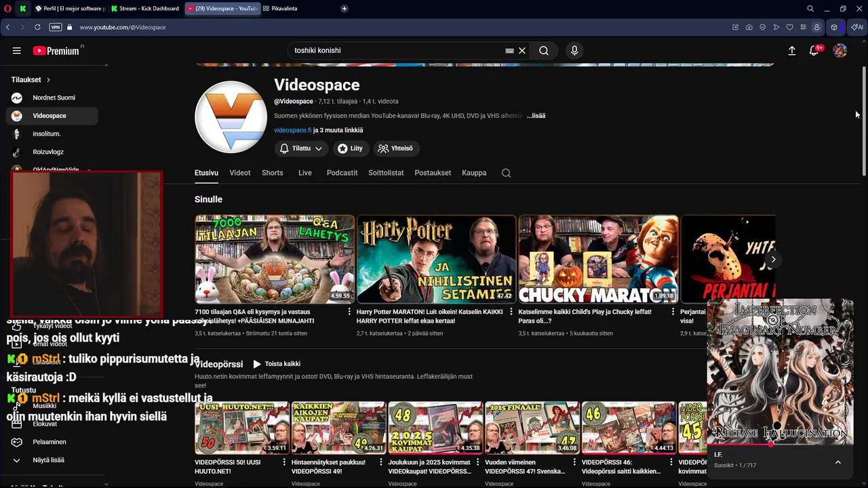This screenshot has width=868, height=488.
Task: Search within channel magnifier icon
Action: [x=506, y=173]
